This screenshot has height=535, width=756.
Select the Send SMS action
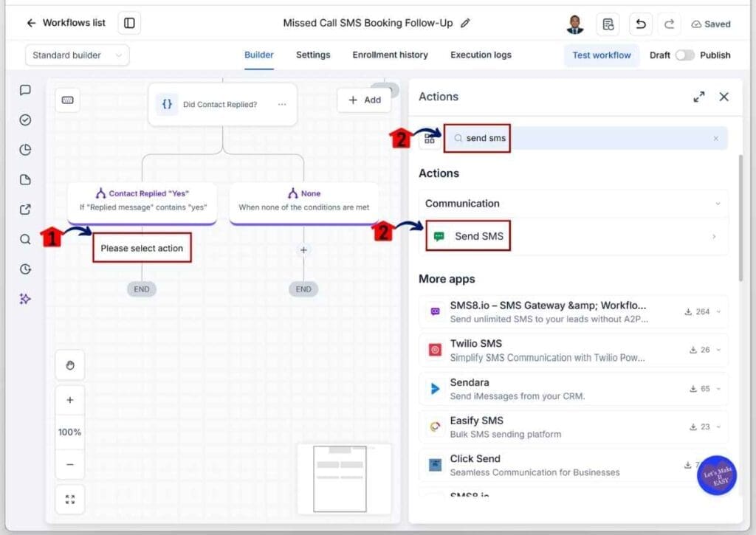573,236
